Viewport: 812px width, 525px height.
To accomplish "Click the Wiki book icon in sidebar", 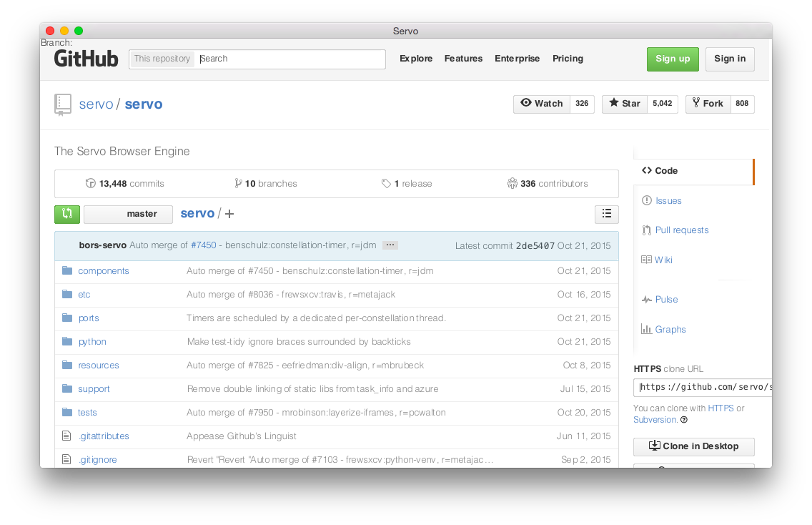I will pyautogui.click(x=646, y=260).
